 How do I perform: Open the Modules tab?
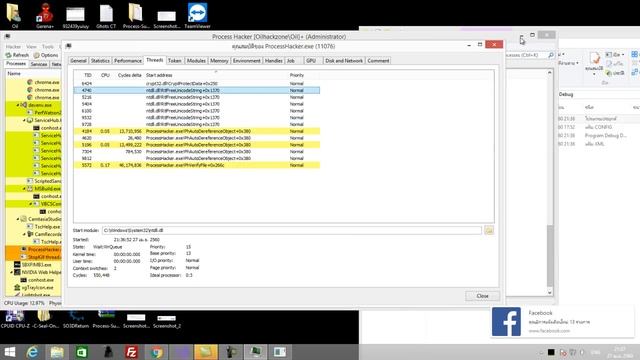(x=196, y=61)
